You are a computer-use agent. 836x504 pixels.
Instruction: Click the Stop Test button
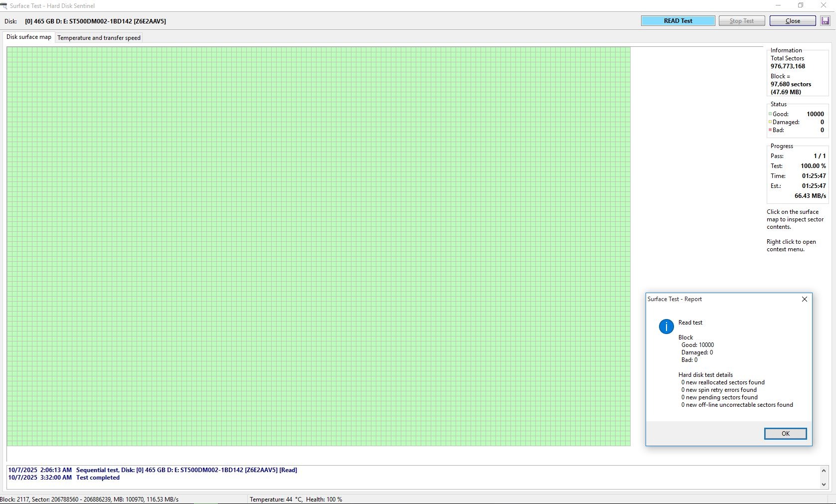741,21
